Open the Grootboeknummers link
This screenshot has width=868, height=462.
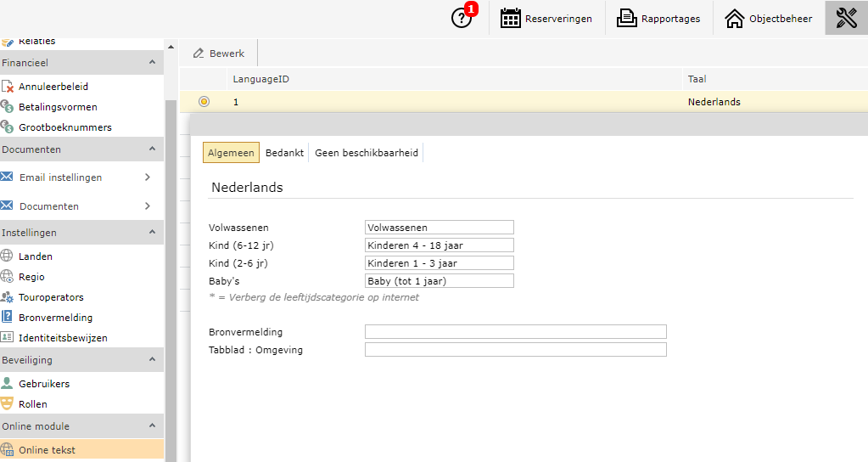tap(65, 127)
